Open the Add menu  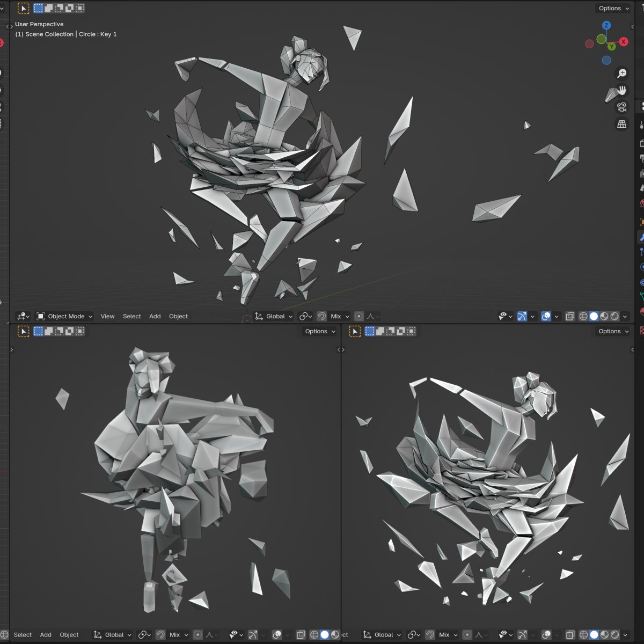click(155, 316)
